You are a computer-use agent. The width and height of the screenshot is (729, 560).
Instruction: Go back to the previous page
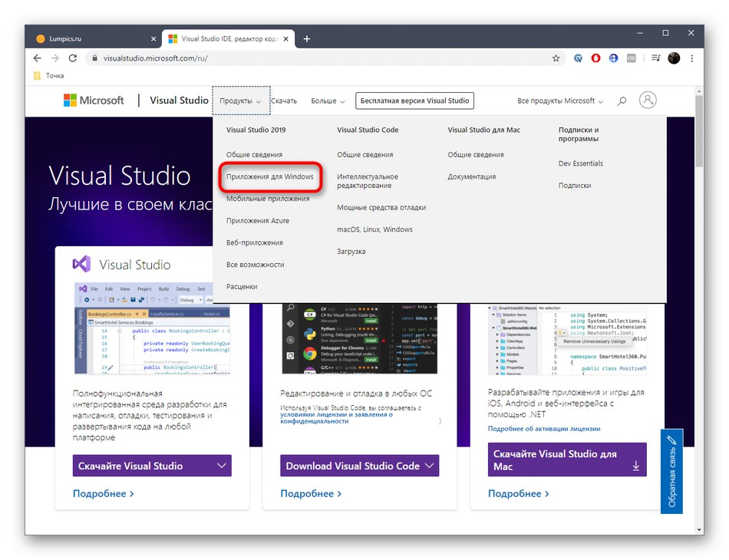click(37, 58)
